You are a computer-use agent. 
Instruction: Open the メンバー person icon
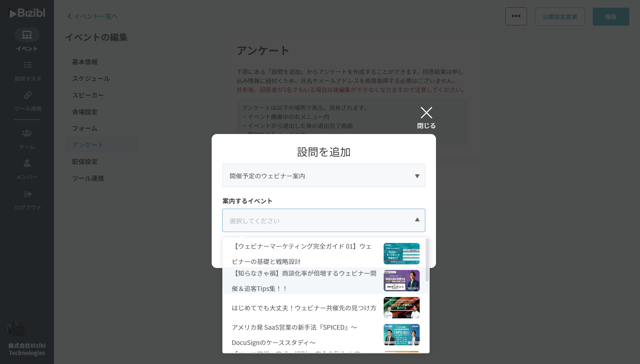tap(27, 163)
